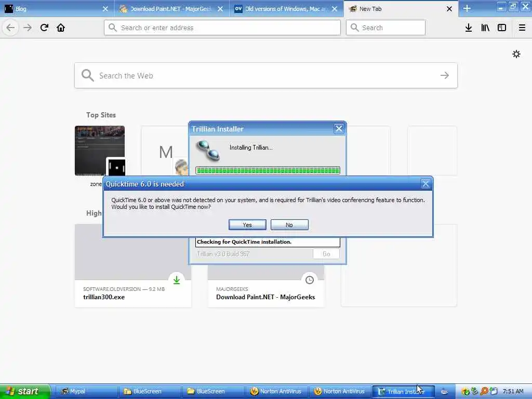Click the history clock icon on MajorGeeks card
This screenshot has width=532, height=399.
(x=310, y=280)
